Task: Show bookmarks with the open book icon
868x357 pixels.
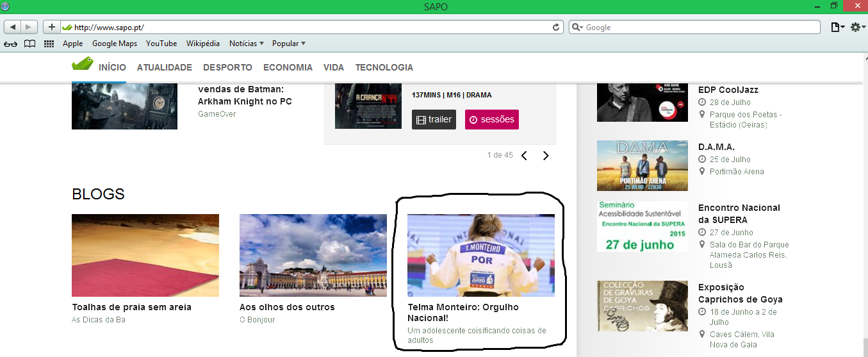Action: (x=29, y=44)
